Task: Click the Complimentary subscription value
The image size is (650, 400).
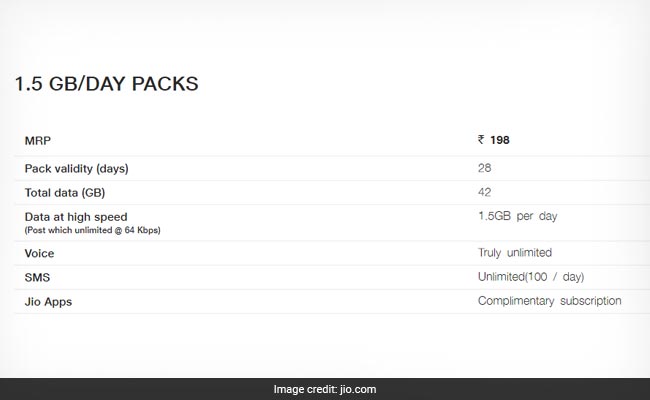Action: (550, 301)
